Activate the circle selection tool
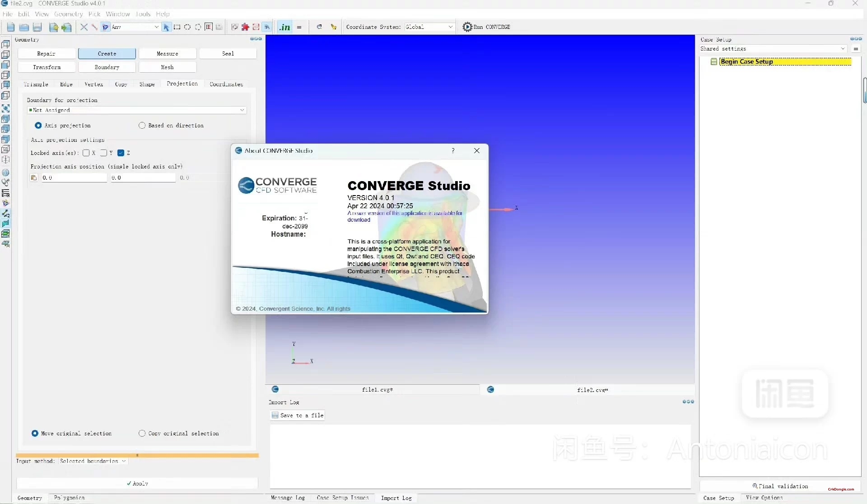The height and width of the screenshot is (504, 867). tap(188, 27)
